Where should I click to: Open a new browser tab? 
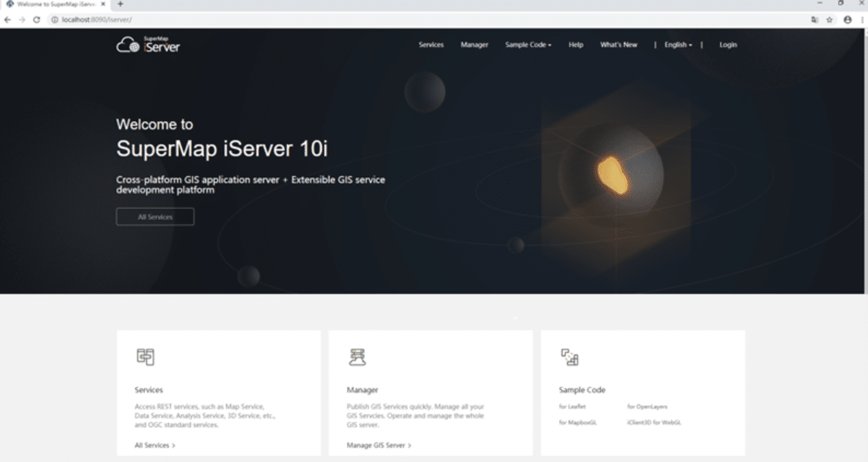pos(120,4)
